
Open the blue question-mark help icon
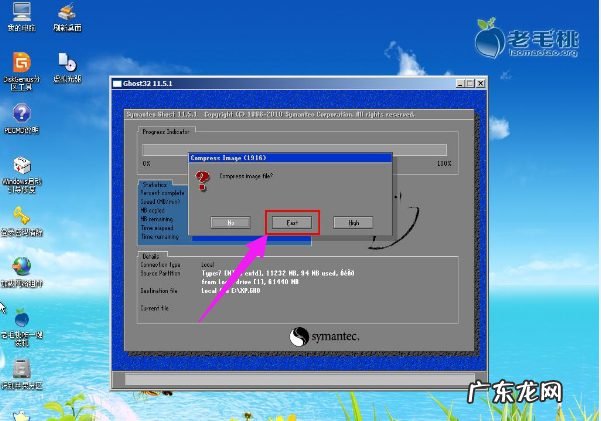click(21, 113)
